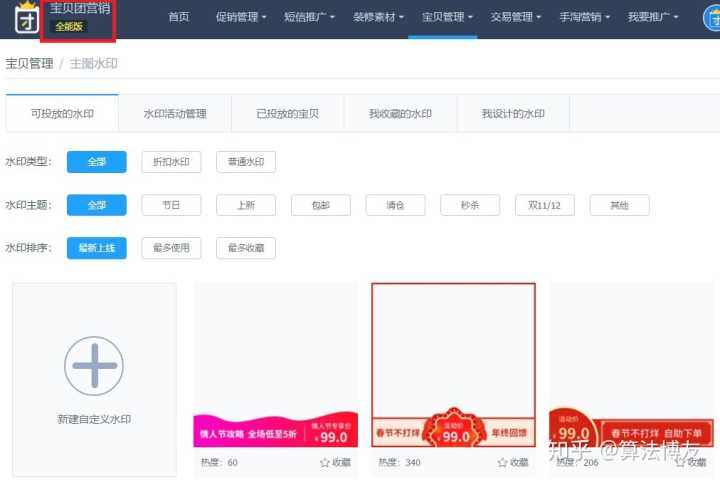The width and height of the screenshot is (720, 480).
Task: Choose the 节日 watermark theme
Action: pos(171,205)
